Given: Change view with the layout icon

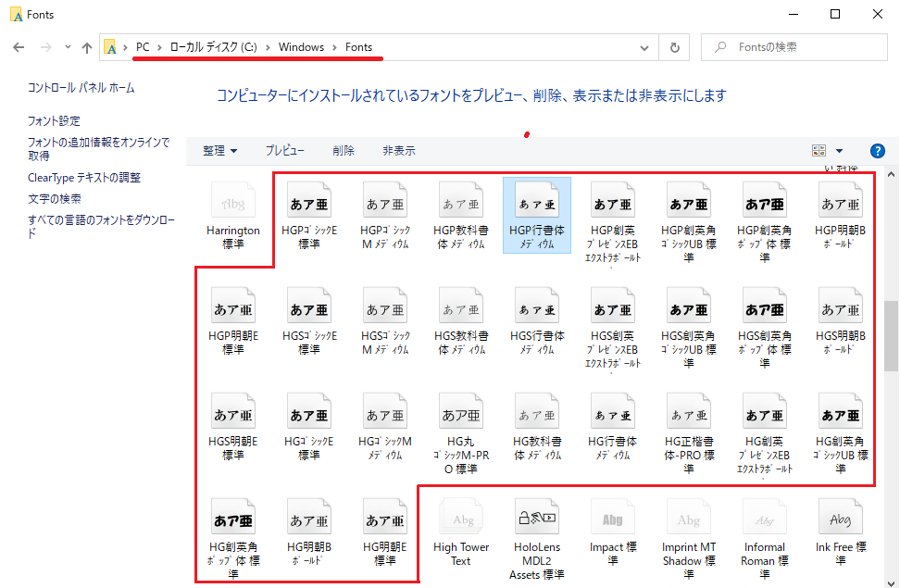Looking at the screenshot, I should pos(819,150).
